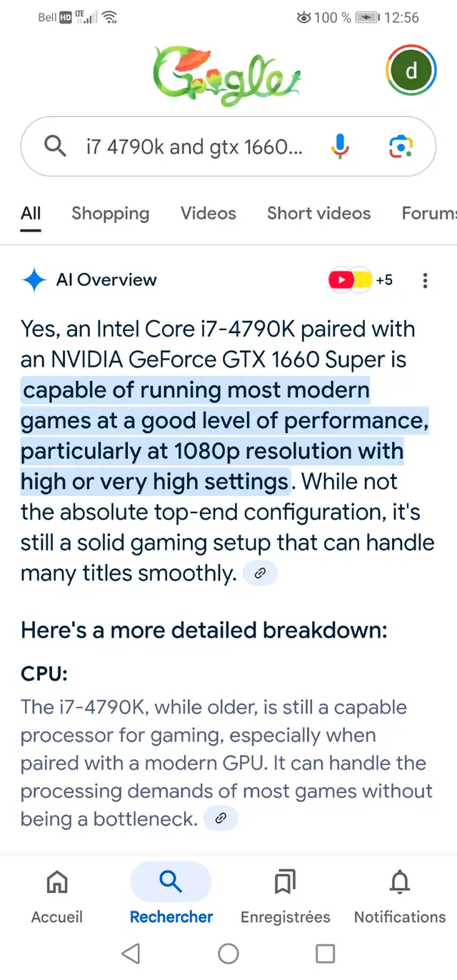Open the Short videos tab
This screenshot has height=980, width=457.
coord(318,213)
